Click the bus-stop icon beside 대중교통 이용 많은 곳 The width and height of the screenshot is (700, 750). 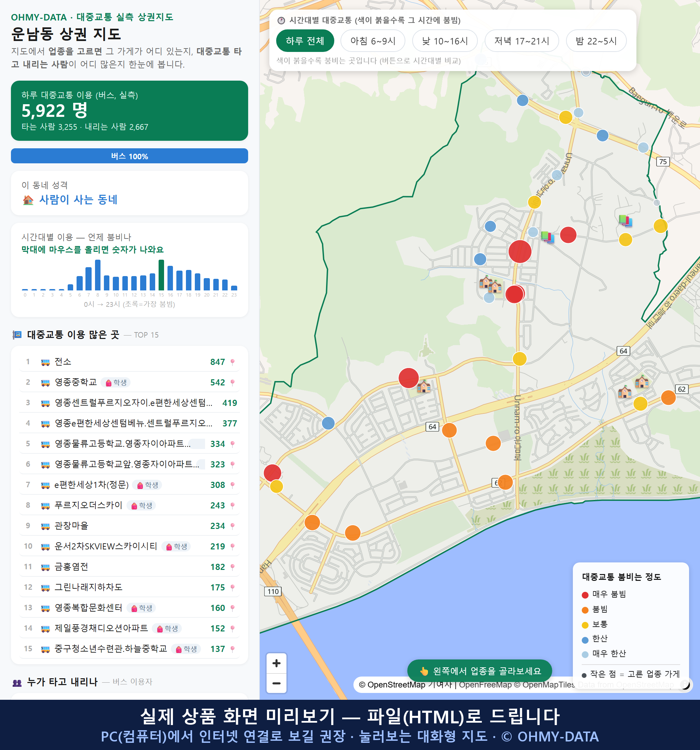17,335
